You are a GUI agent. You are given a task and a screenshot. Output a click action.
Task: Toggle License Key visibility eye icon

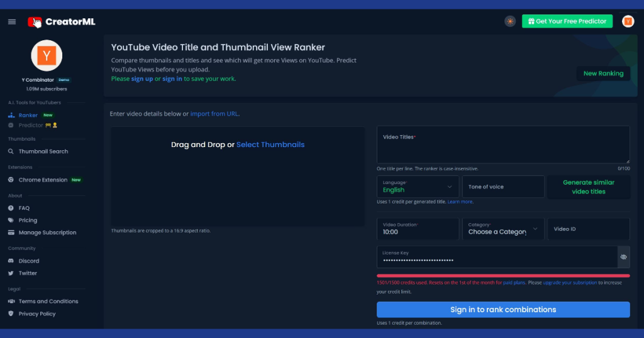pos(623,257)
